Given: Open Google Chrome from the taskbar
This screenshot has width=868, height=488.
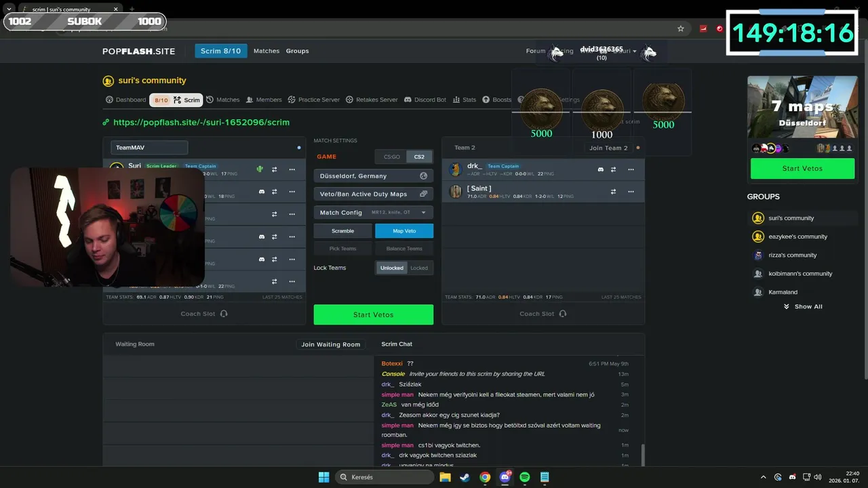Looking at the screenshot, I should [x=485, y=477].
